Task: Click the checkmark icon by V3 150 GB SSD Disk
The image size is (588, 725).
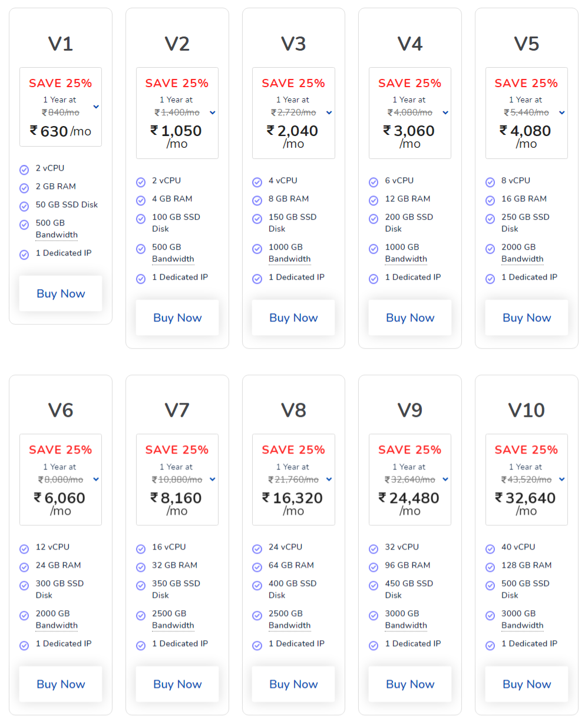Action: pyautogui.click(x=257, y=219)
